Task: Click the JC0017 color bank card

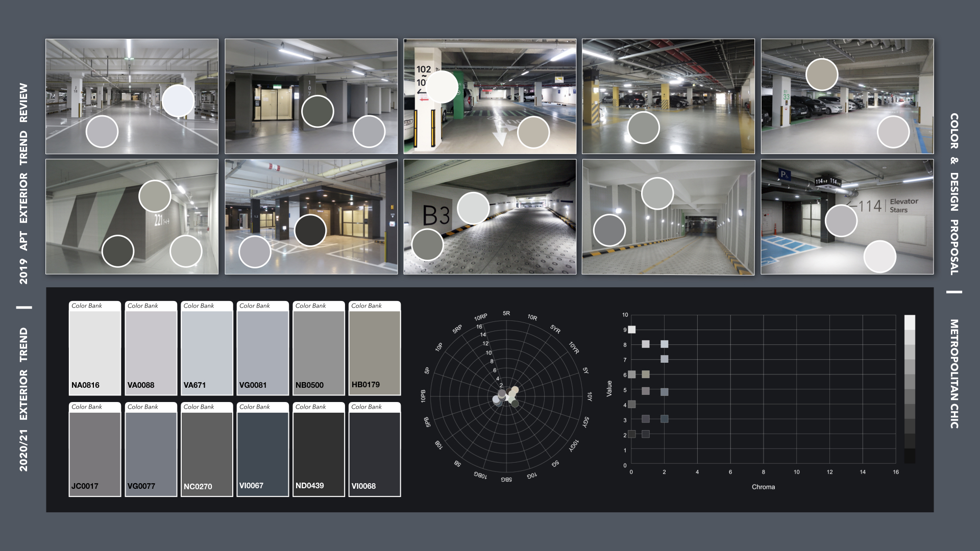Action: pyautogui.click(x=95, y=449)
